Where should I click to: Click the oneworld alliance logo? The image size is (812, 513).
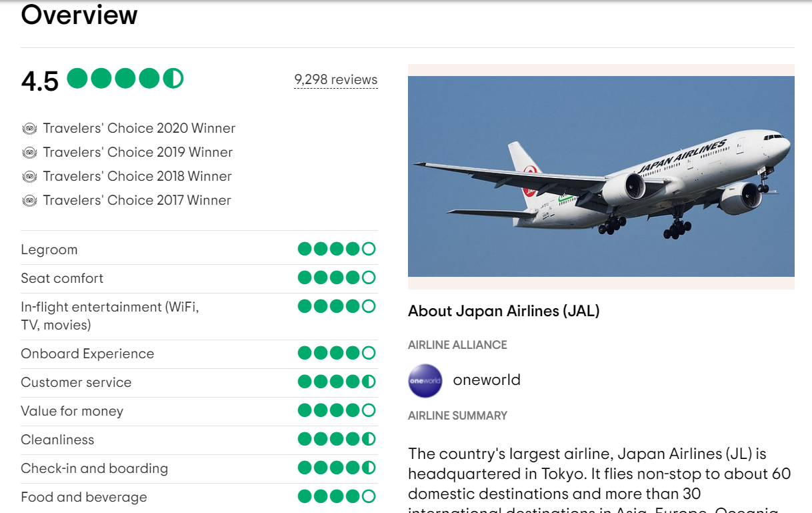pyautogui.click(x=425, y=381)
